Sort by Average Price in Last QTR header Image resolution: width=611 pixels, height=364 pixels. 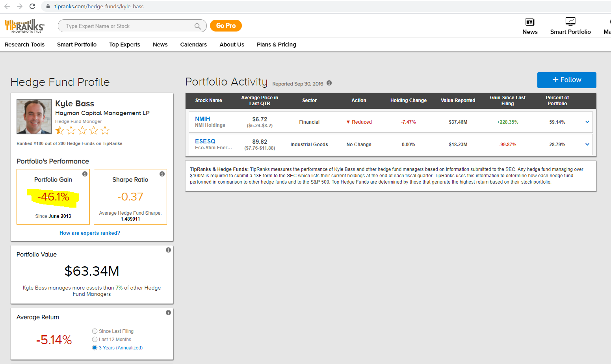(260, 100)
